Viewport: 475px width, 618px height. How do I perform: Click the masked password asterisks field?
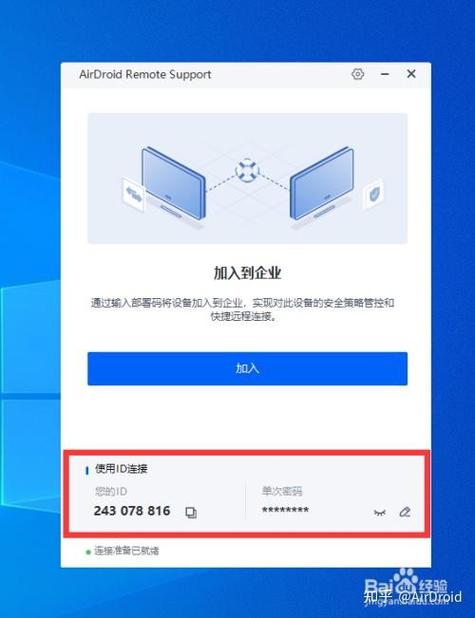(x=285, y=510)
